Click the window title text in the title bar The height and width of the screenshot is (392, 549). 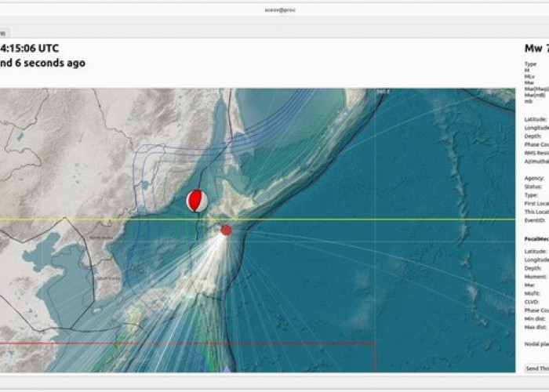[x=280, y=9]
